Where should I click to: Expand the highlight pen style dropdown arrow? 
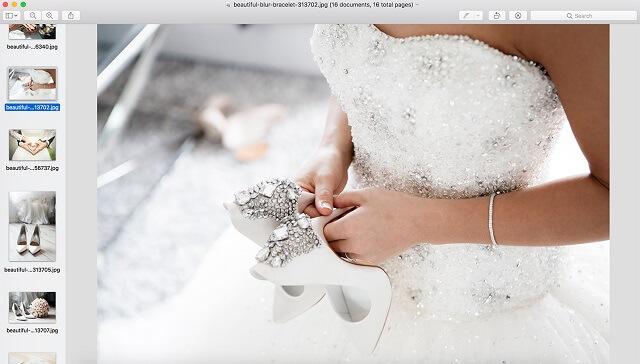tap(478, 16)
